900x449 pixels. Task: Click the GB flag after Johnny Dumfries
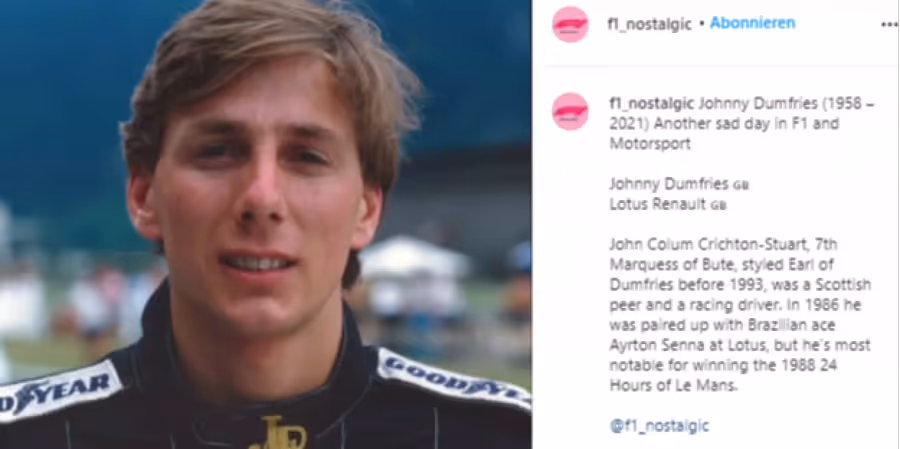coord(741,185)
